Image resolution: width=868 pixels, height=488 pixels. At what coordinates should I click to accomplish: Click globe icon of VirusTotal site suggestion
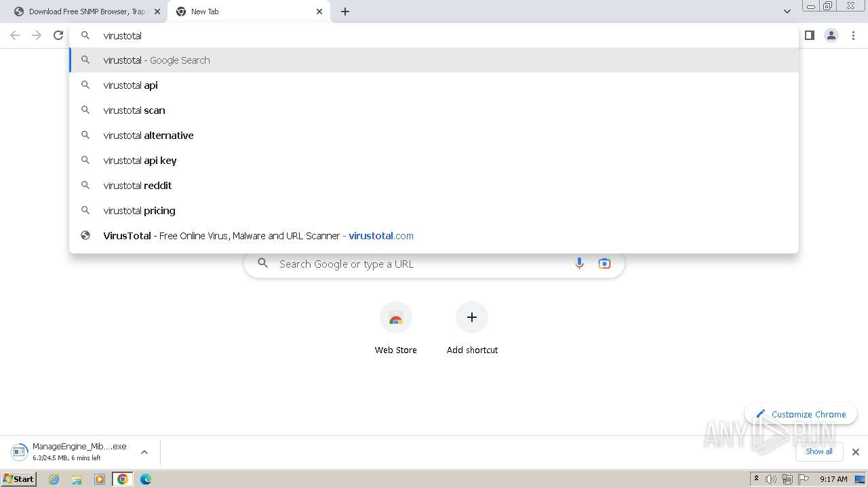tap(85, 235)
